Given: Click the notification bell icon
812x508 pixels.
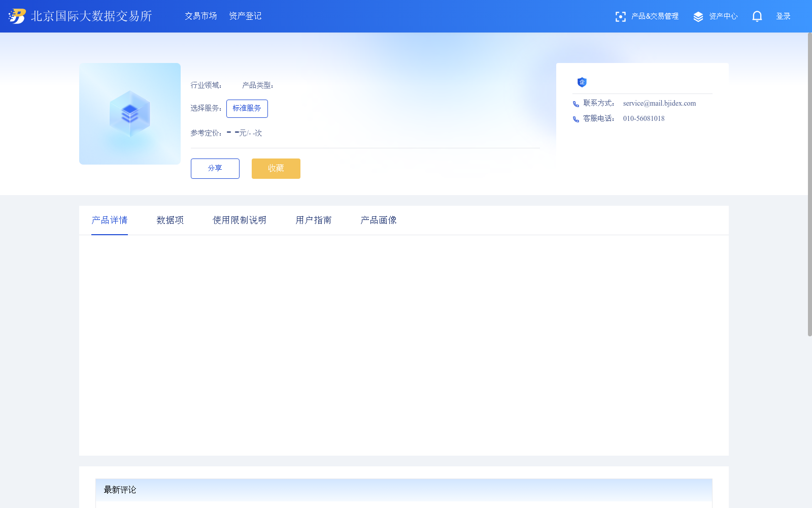Looking at the screenshot, I should pos(757,16).
